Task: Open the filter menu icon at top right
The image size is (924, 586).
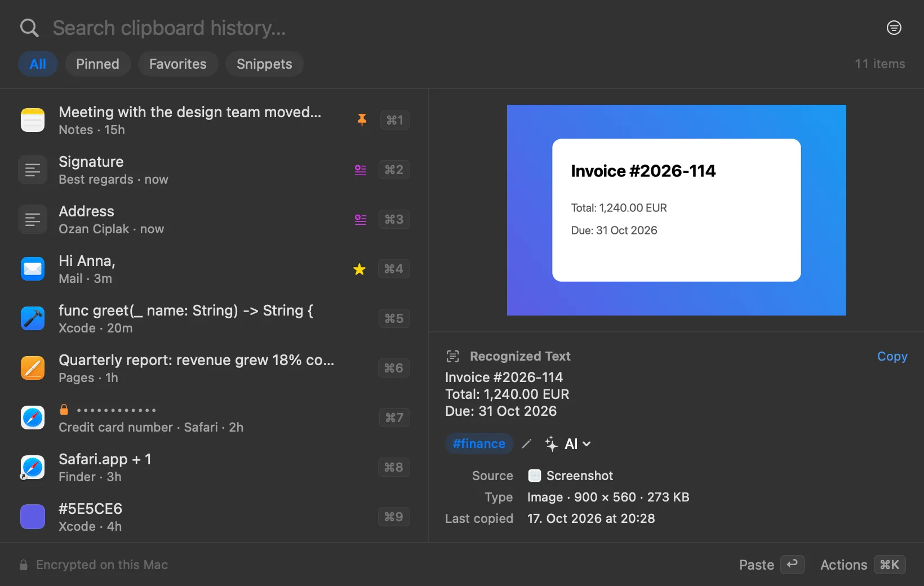Action: [x=894, y=28]
